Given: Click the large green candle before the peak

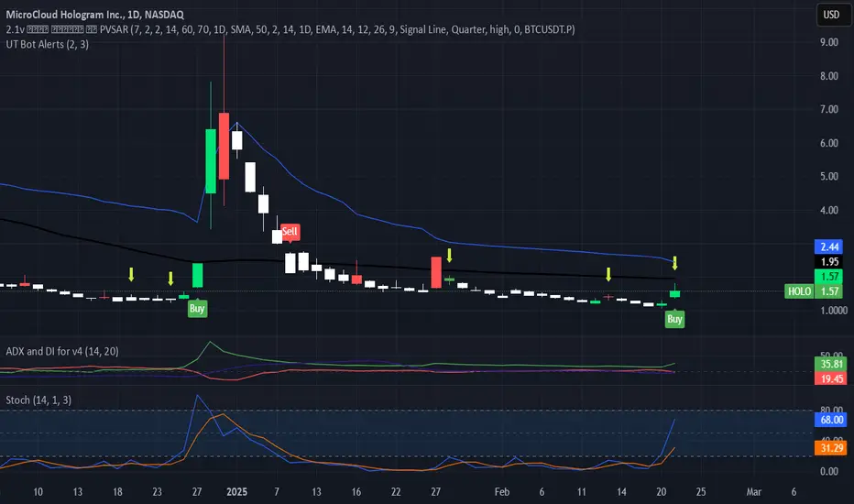Looking at the screenshot, I should (211, 160).
